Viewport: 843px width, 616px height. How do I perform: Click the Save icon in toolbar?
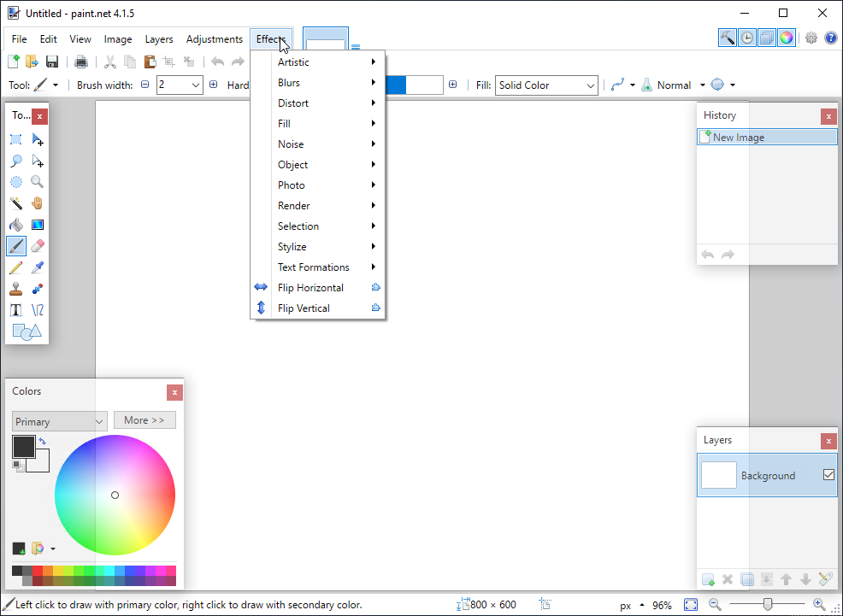pyautogui.click(x=52, y=62)
